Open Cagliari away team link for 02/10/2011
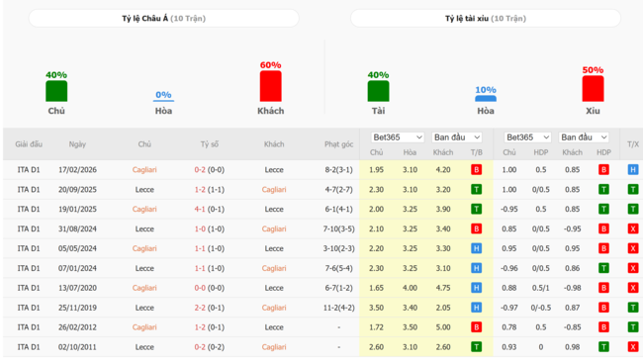Viewport: 643px width, 364px height. click(274, 347)
